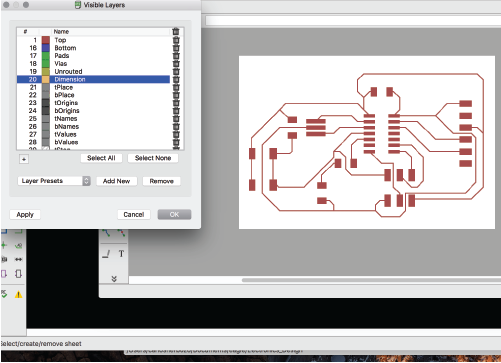Viewport: 501px width, 363px height.
Task: Click the trash icon in bPlace row
Action: [x=176, y=95]
